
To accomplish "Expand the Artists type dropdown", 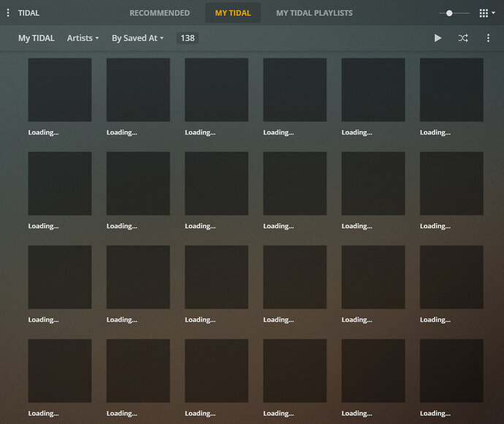I will [83, 38].
